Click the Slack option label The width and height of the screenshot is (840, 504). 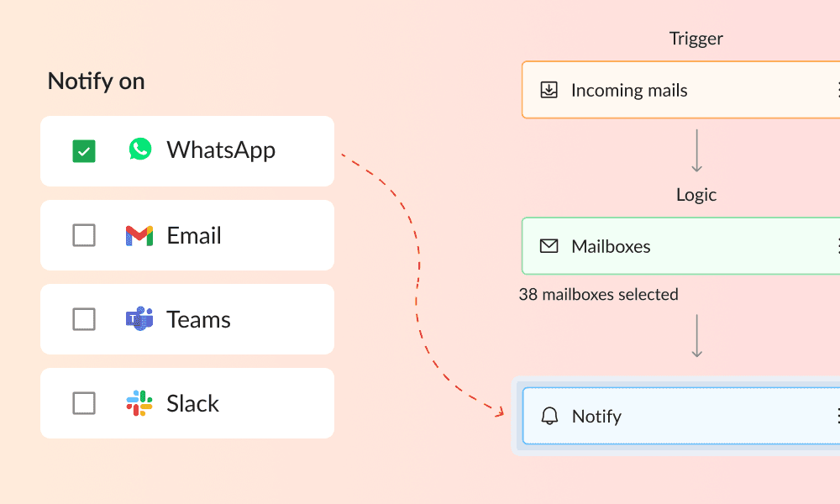[193, 403]
